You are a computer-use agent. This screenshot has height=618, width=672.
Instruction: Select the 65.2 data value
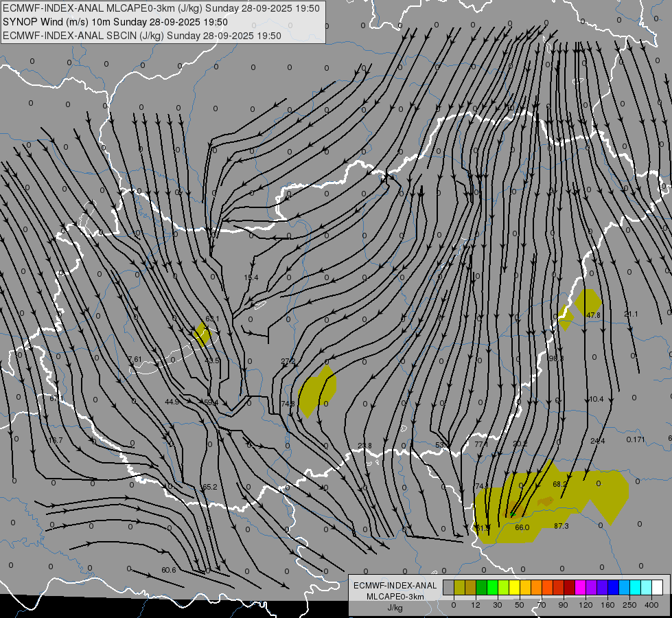[x=209, y=487]
